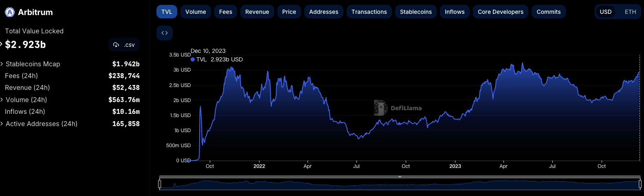Toggle the Volume chart metric
The image size is (644, 196).
click(196, 12)
